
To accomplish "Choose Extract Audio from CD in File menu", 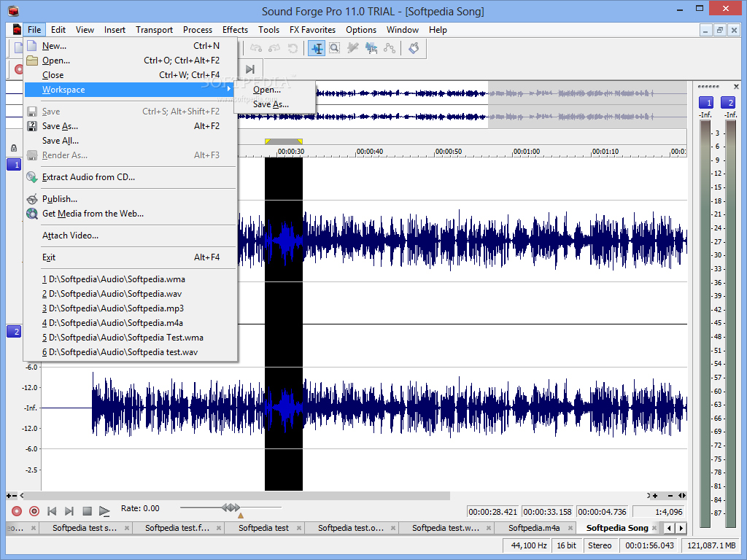I will pyautogui.click(x=88, y=177).
